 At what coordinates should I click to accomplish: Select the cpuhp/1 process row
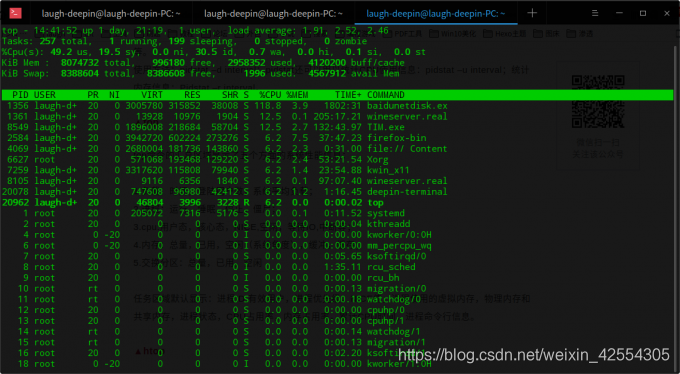337,321
